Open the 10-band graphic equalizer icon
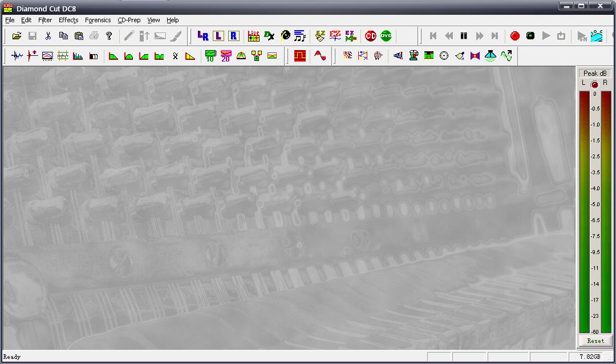Screen dimensions: 616x364 coord(210,56)
